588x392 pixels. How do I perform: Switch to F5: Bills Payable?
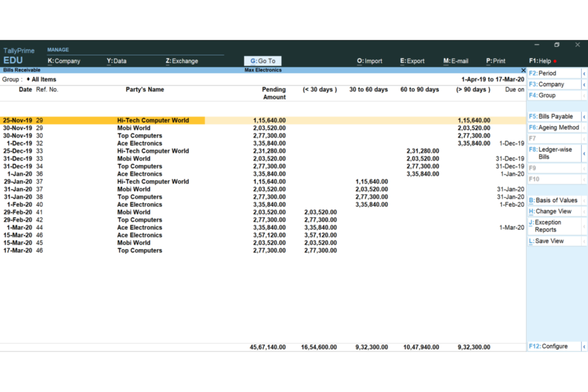point(554,116)
